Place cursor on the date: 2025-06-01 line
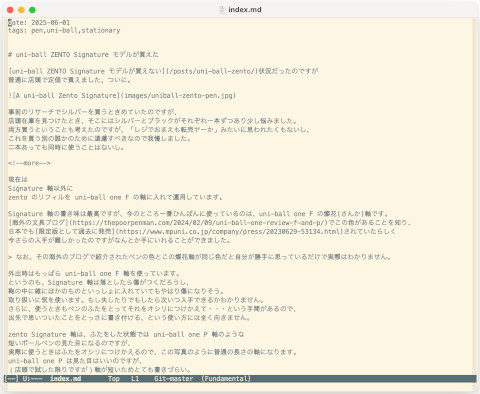Viewport: 480px width, 394px height. point(39,23)
